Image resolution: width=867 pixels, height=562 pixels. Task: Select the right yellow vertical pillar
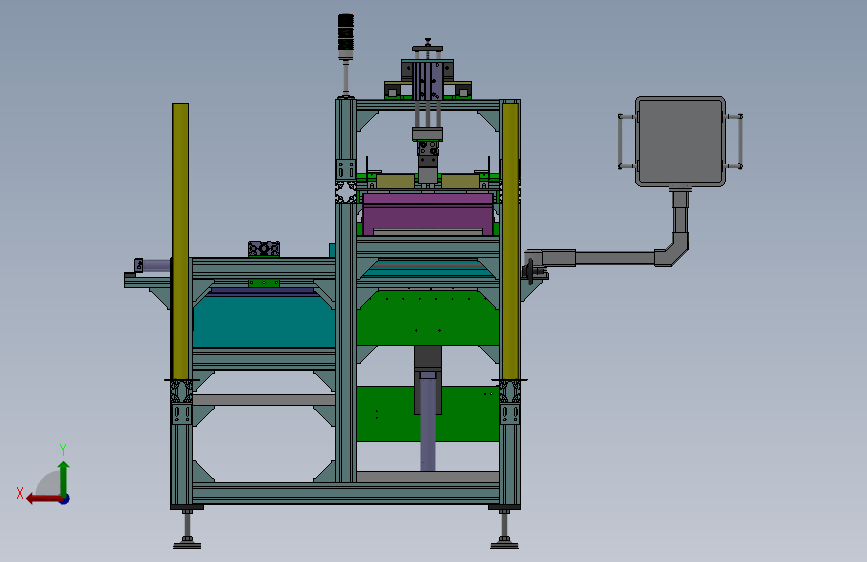510,241
